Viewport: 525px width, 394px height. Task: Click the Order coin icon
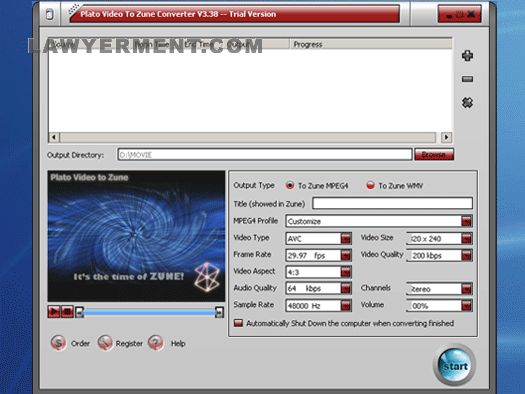pos(58,343)
